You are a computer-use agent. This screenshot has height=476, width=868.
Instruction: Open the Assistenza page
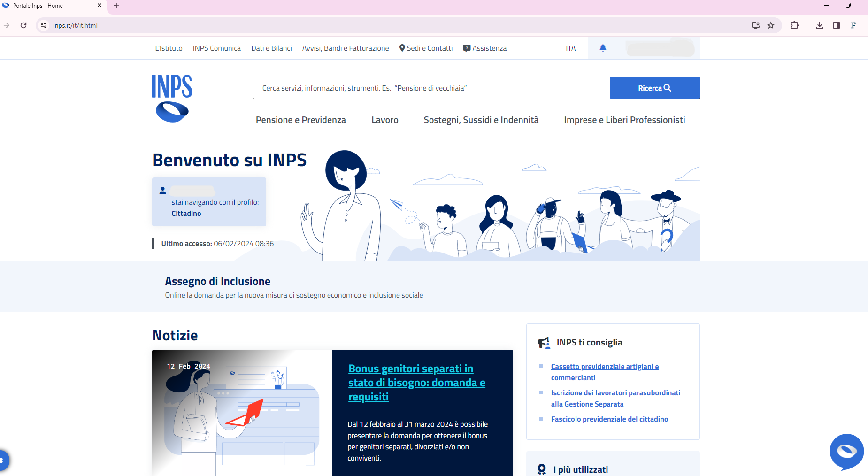coord(484,48)
